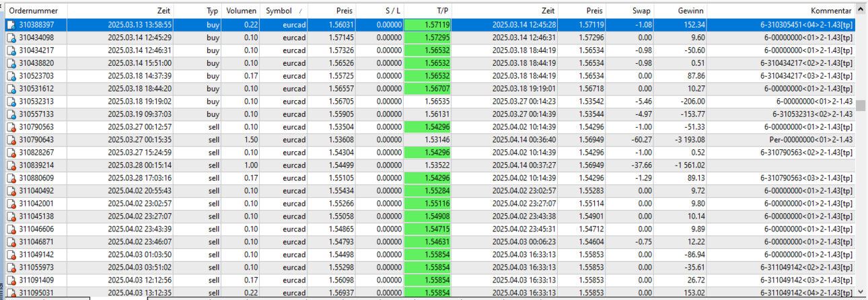This screenshot has width=868, height=300.
Task: Click the icon beside order 310880609
Action: click(11, 178)
